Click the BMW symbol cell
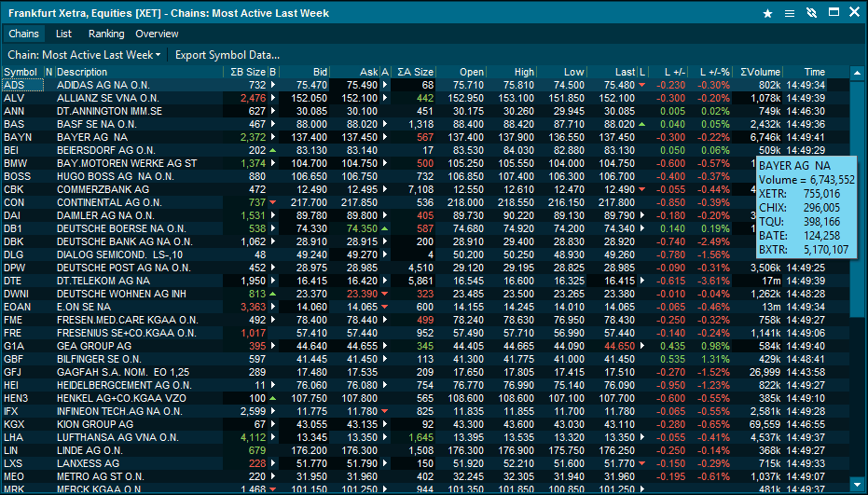868x495 pixels. click(22, 163)
